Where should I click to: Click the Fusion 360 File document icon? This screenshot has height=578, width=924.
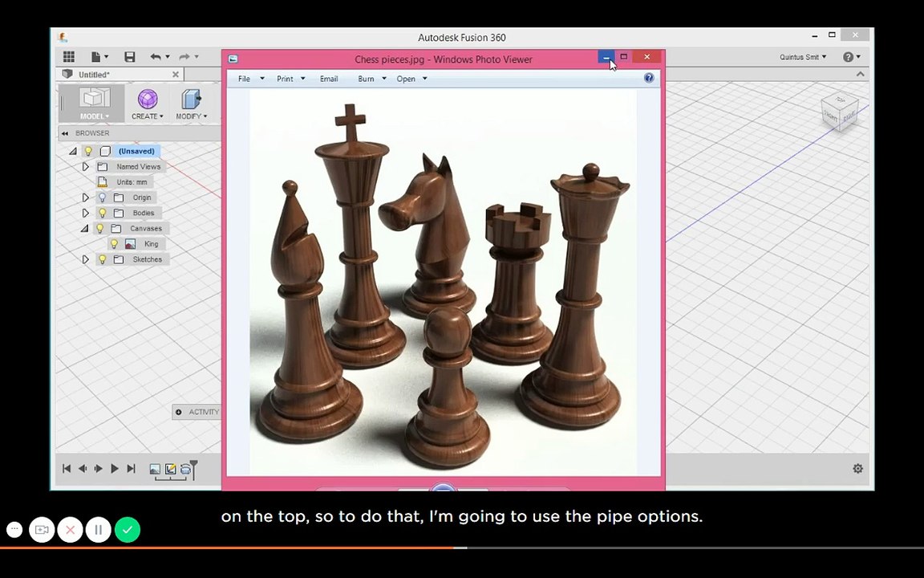point(95,57)
